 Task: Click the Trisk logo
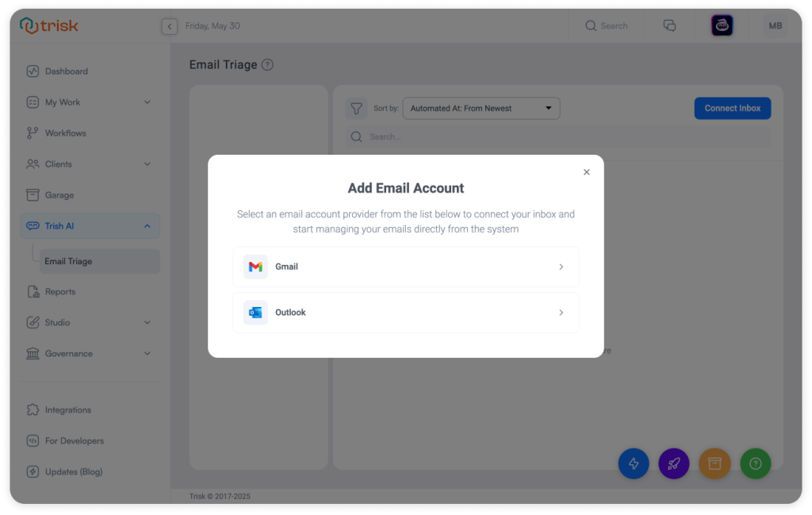49,25
